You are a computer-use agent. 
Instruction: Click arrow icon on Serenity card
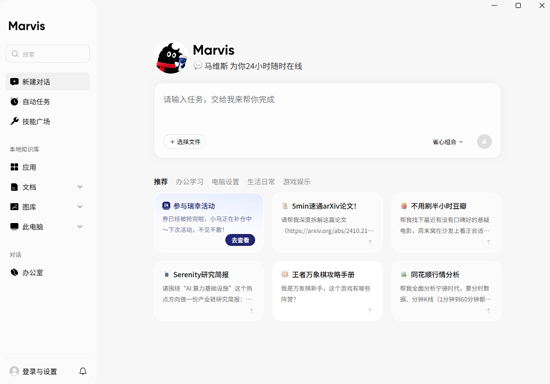click(x=251, y=310)
